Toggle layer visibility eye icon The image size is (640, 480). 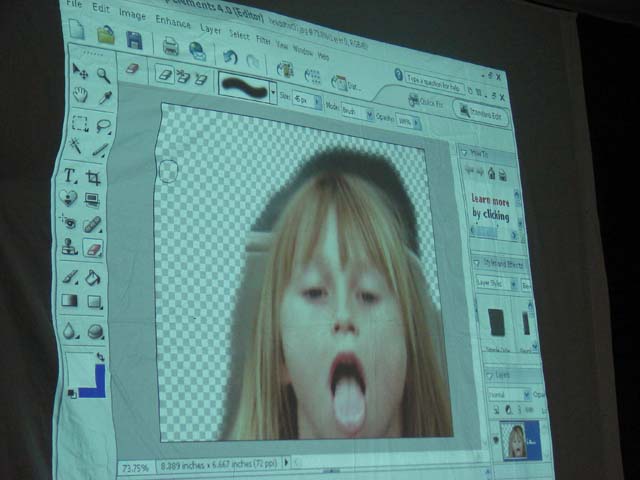[x=495, y=439]
